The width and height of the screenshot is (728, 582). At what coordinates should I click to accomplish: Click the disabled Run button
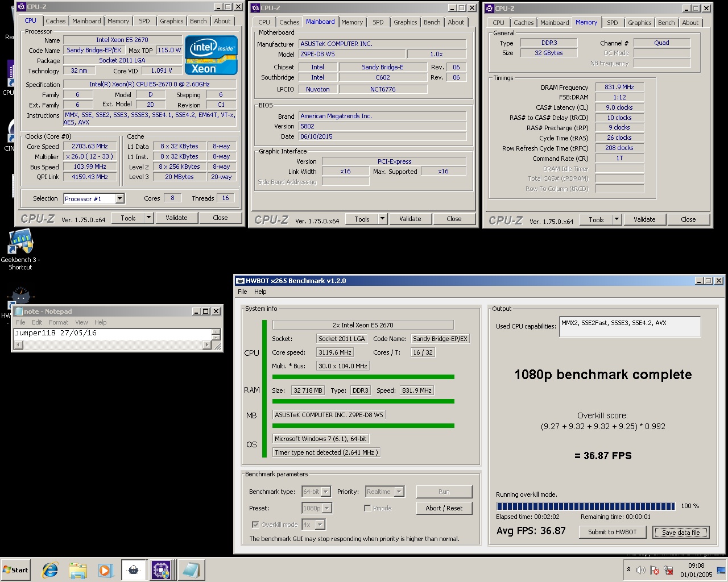444,492
